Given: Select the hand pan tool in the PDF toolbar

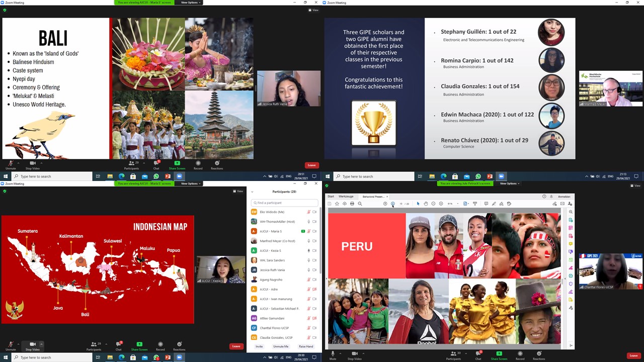Looking at the screenshot, I should (426, 204).
